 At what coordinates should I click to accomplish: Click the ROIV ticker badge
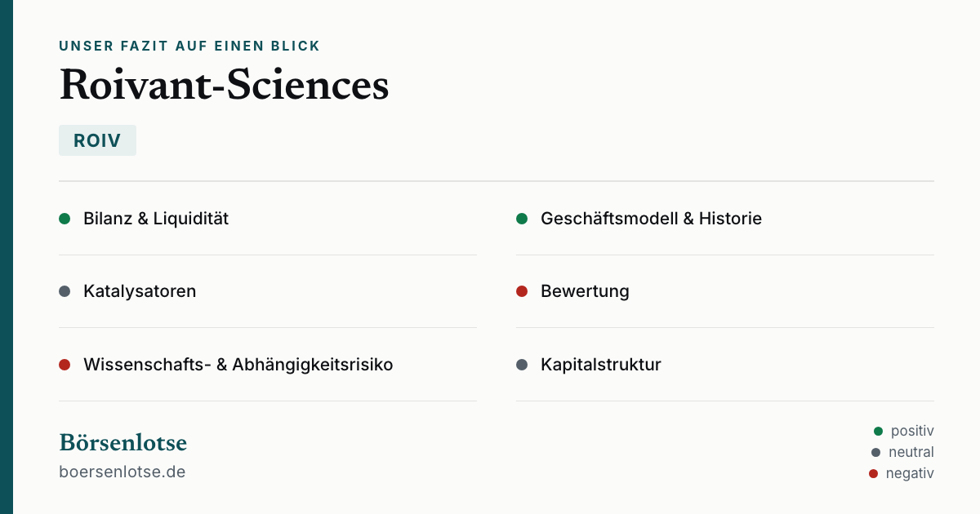[97, 140]
